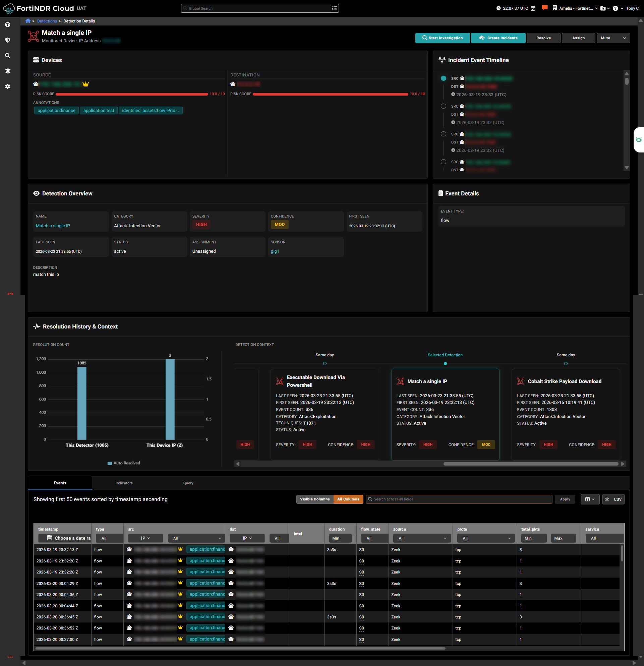Click the calendar icon beside UTC time
Viewport: 644px width, 666px height.
pyautogui.click(x=533, y=8)
